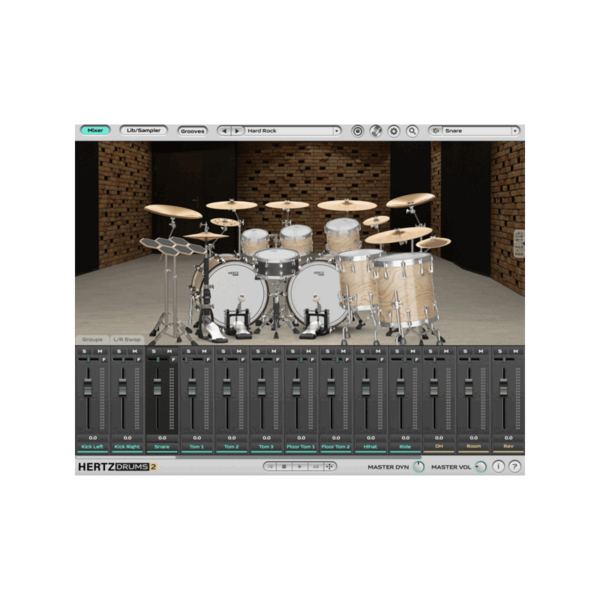Screen dimensions: 600x600
Task: Mute the Floor Tom 2 channel
Action: tap(343, 351)
